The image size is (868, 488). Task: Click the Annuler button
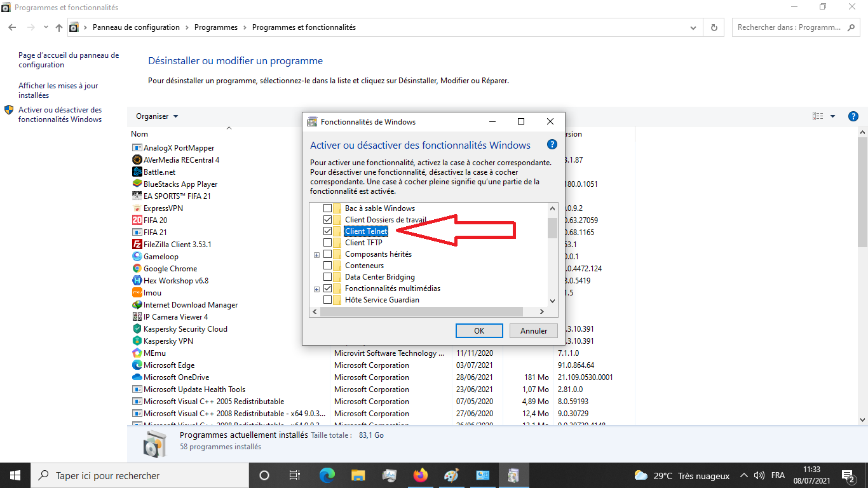pyautogui.click(x=534, y=330)
